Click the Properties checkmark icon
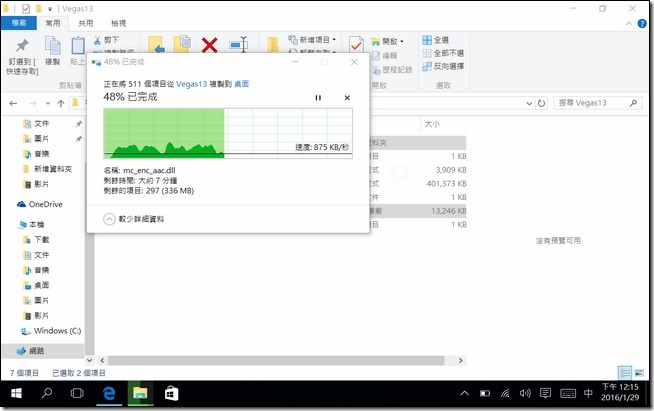 click(x=356, y=45)
